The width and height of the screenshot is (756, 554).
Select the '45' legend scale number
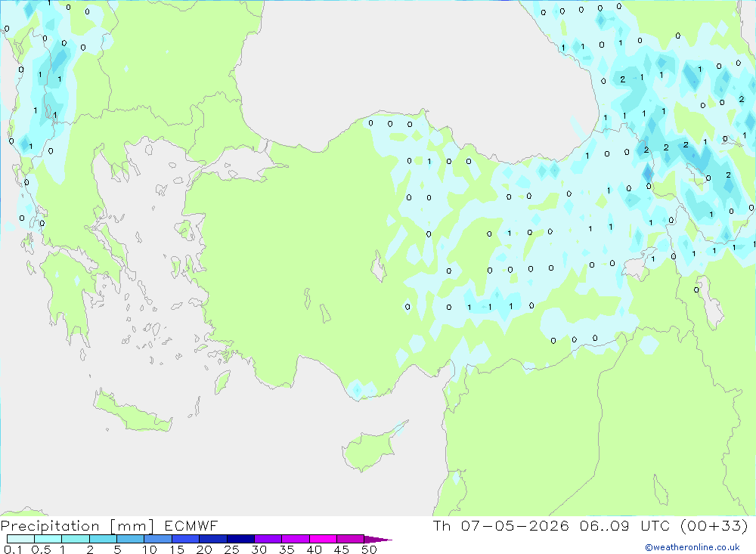click(342, 549)
